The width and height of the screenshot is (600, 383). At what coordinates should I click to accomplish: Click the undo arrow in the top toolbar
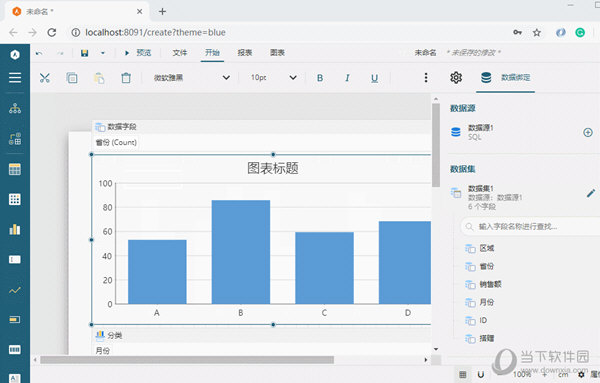(x=39, y=53)
